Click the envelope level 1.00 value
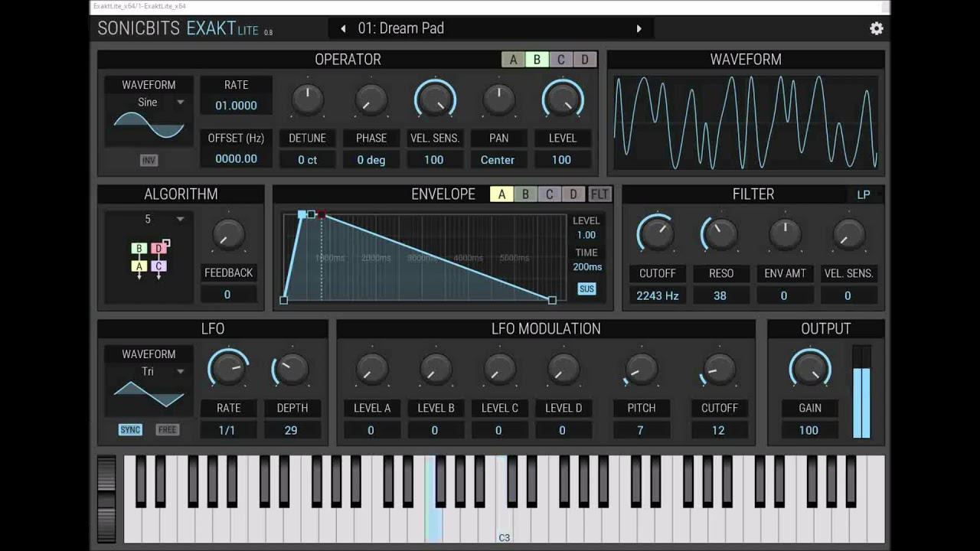 pyautogui.click(x=586, y=235)
